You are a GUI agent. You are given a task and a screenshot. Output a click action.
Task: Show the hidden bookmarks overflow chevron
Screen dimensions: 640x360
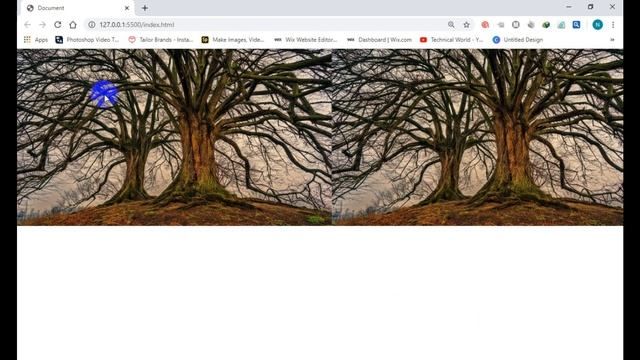coord(612,40)
